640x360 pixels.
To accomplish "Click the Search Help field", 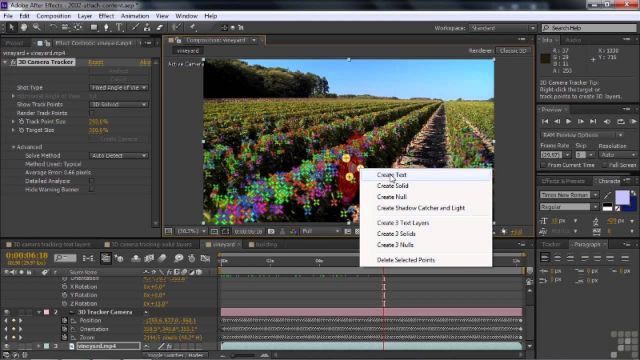I will [589, 28].
